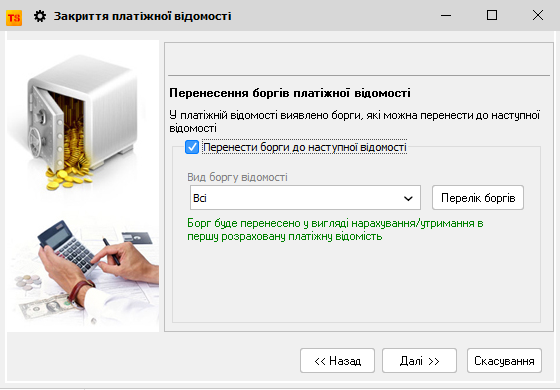Click the gear icon beside the window title
This screenshot has width=560, height=390.
40,16
